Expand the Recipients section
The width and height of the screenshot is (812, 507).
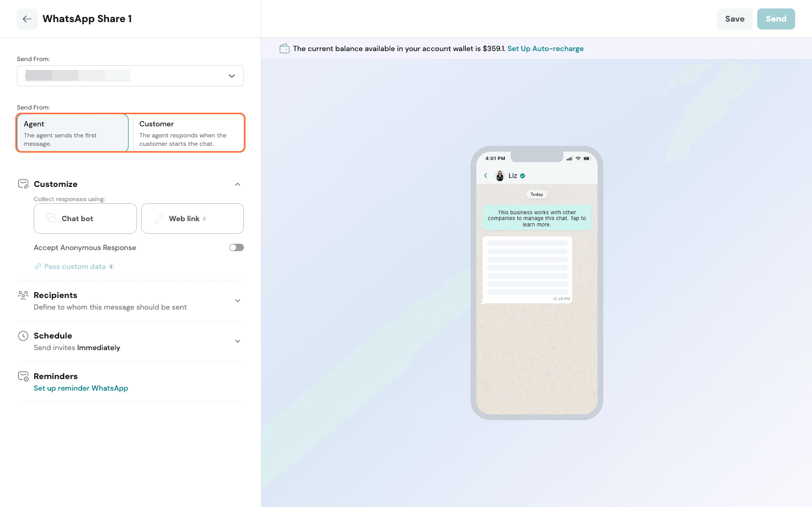pos(238,301)
